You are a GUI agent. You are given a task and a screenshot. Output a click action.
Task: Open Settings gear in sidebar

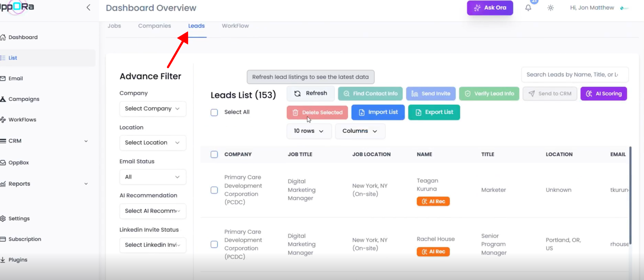pos(19,219)
